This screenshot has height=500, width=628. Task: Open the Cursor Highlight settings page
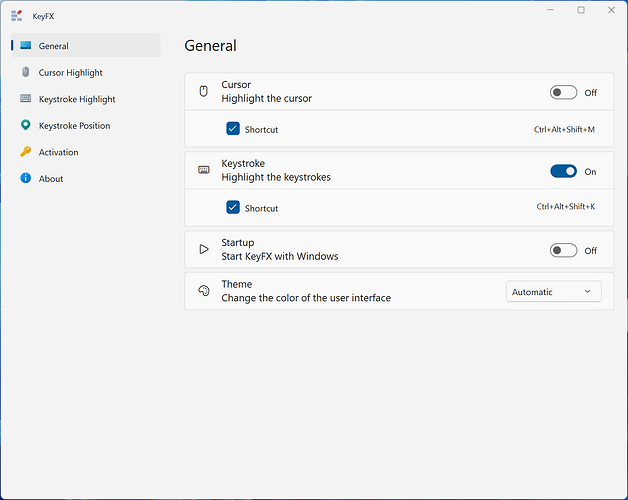click(x=70, y=73)
